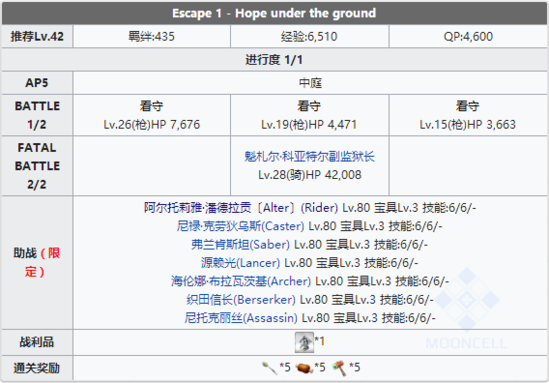The width and height of the screenshot is (549, 383).
Task: Open 魁札尔·科亚特尔副监狱长 boss link
Action: tap(310, 156)
